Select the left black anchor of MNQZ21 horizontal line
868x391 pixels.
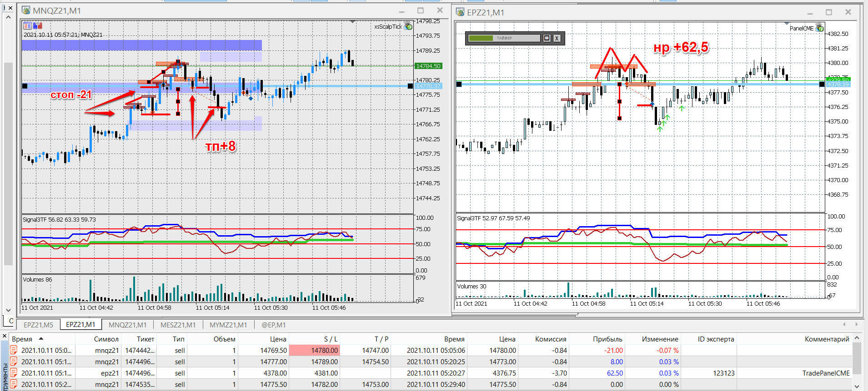pos(25,86)
